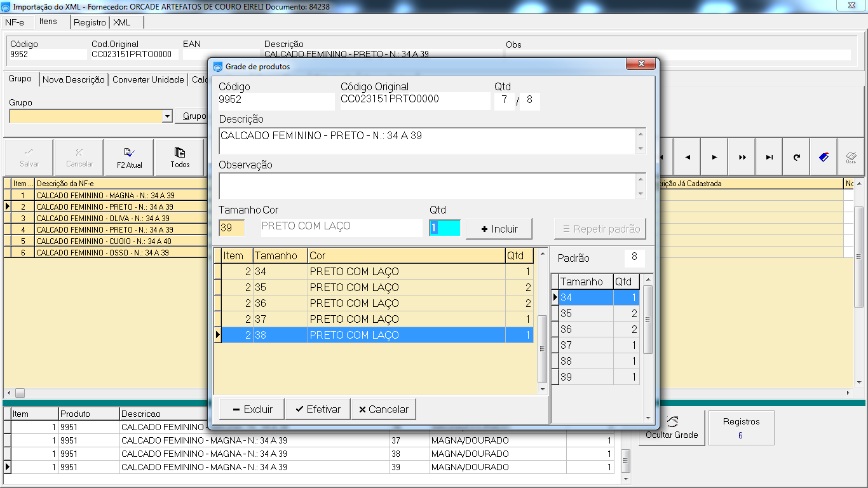Viewport: 868px width, 488px height.
Task: Click the NF-e items horizontal scrollbar thumb
Action: (x=20, y=393)
